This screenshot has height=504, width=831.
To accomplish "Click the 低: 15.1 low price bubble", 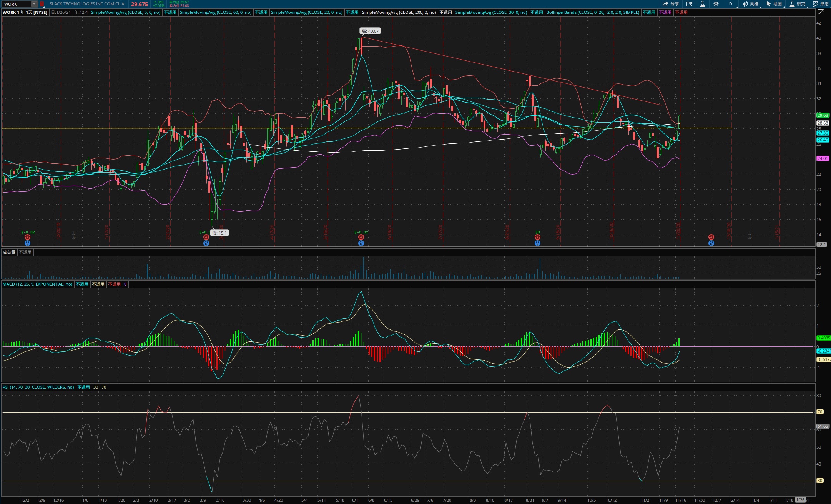I will coord(219,233).
